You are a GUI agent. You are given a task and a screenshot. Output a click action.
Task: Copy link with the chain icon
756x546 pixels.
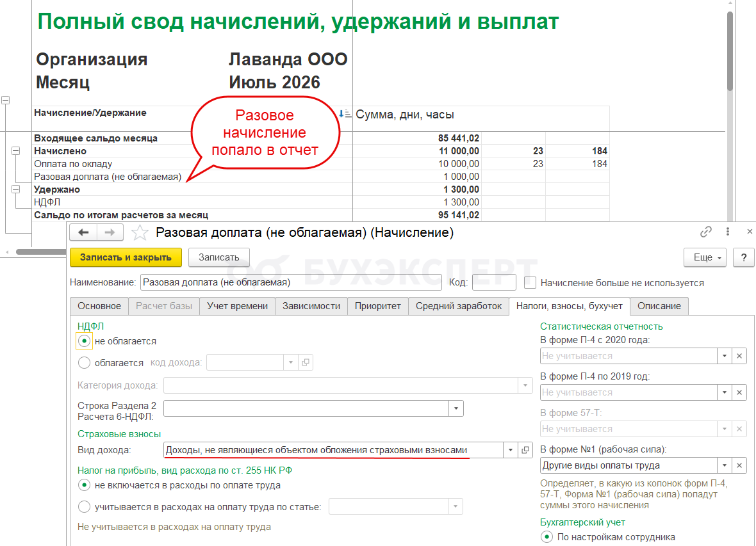click(x=706, y=232)
